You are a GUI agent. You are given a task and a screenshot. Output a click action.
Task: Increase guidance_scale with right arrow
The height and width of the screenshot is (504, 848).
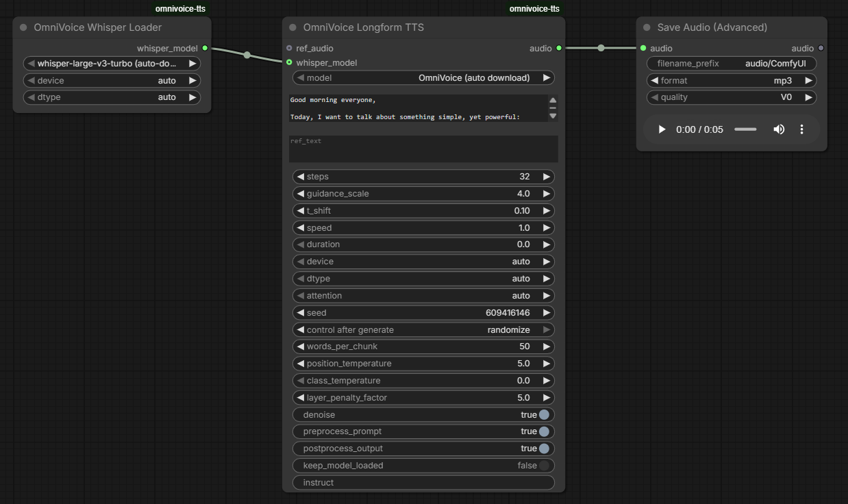tap(547, 194)
